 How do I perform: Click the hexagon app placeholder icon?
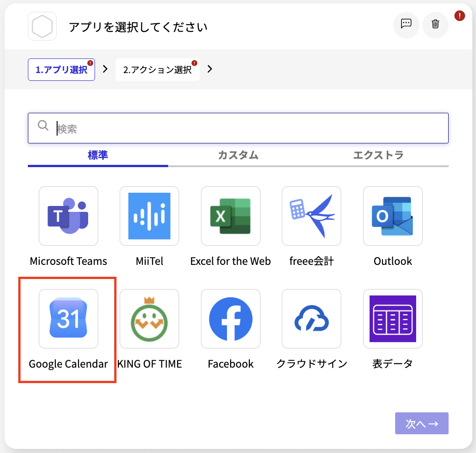click(x=42, y=26)
